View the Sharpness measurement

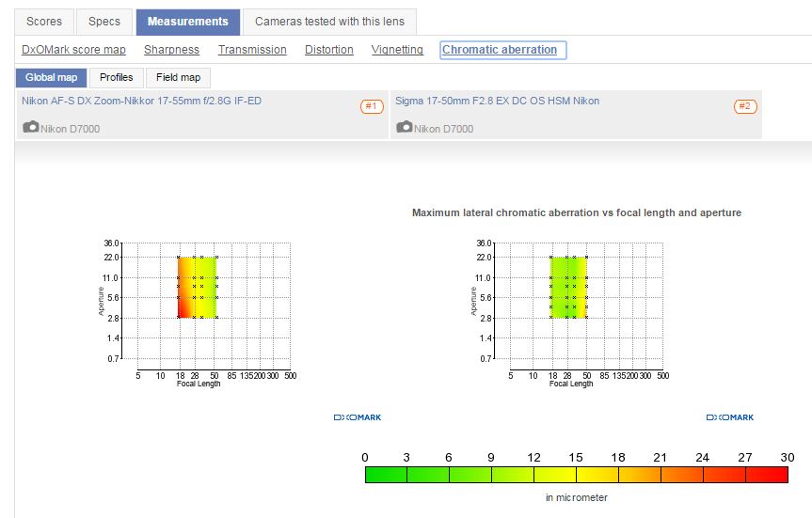tap(171, 50)
